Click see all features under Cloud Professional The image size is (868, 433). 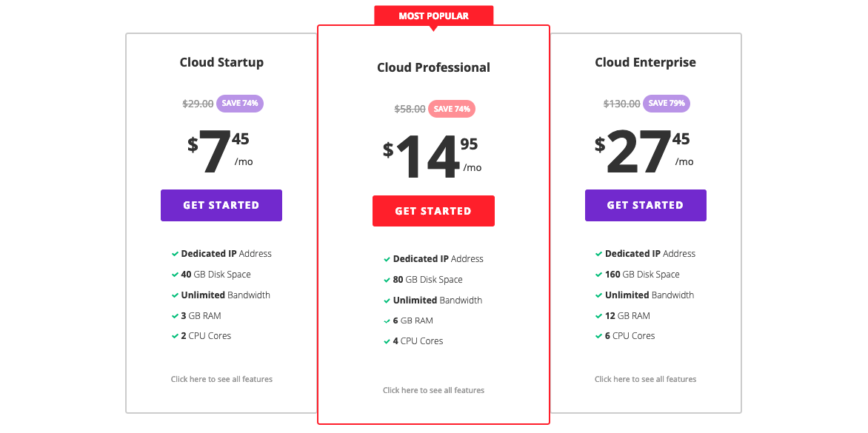(433, 390)
